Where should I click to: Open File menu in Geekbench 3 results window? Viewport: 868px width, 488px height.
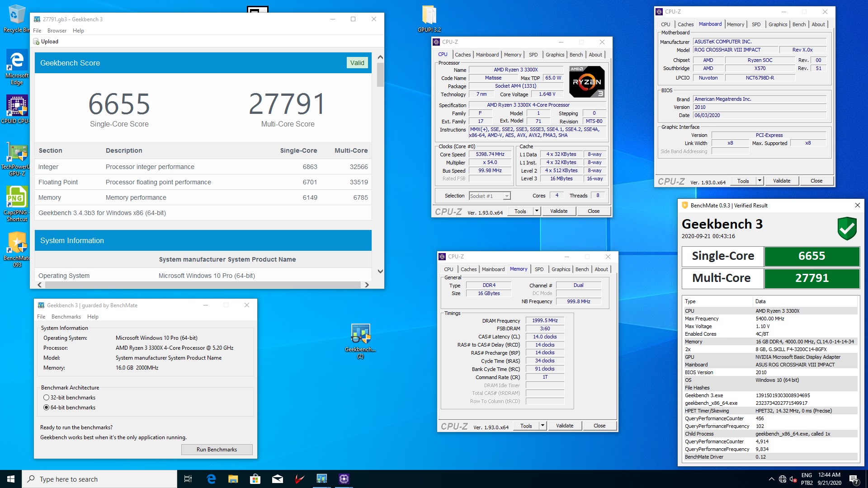(x=37, y=31)
